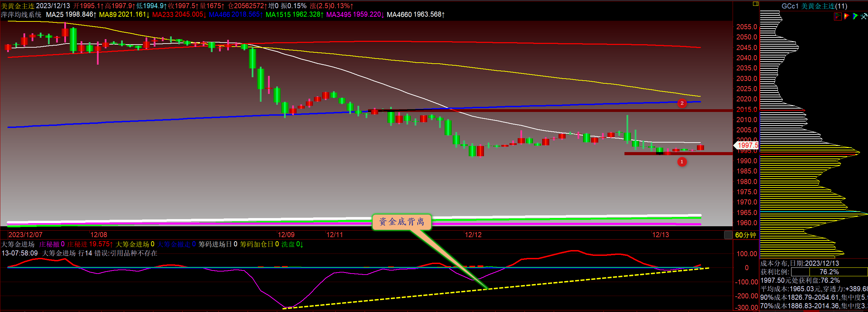Viewport: 868px width, 312px height.
Task: Click the open price 开1995.1
Action: 88,6
